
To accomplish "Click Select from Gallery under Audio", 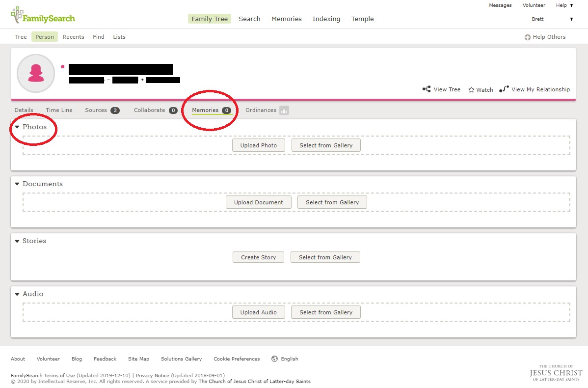I will coord(326,312).
